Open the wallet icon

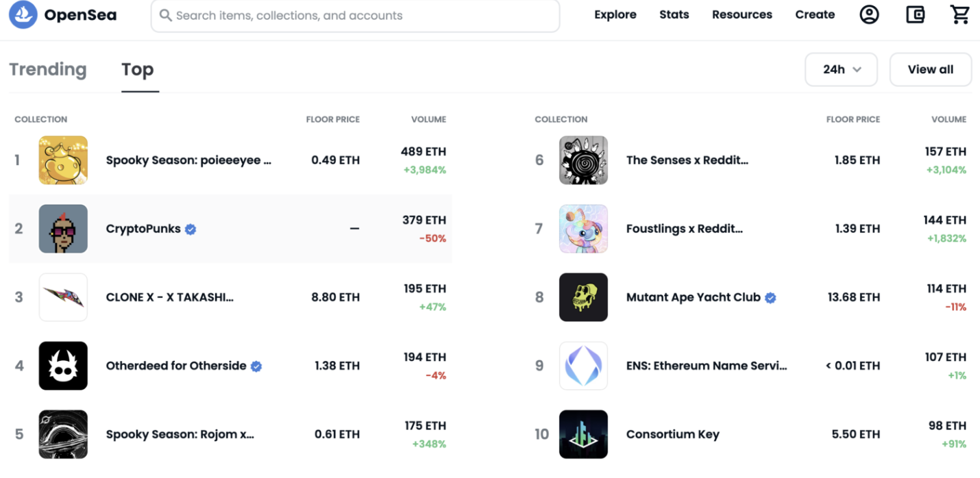pos(916,14)
